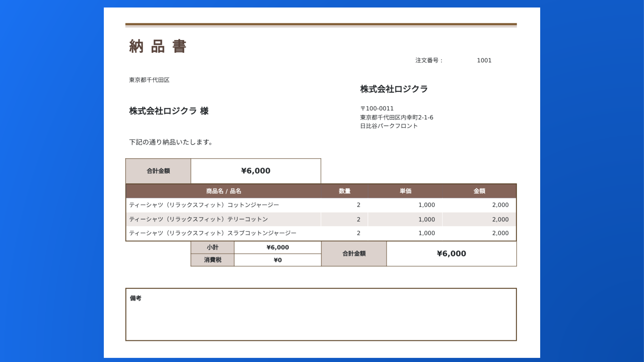Screen dimensions: 644x362
Task: Click unit price 1,000 in スラブコットンジャージー row
Action: [427, 233]
